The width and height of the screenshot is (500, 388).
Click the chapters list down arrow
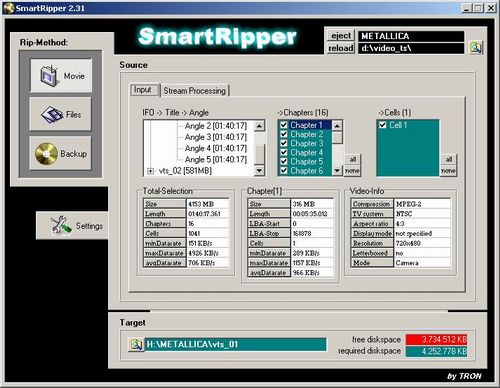[337, 171]
